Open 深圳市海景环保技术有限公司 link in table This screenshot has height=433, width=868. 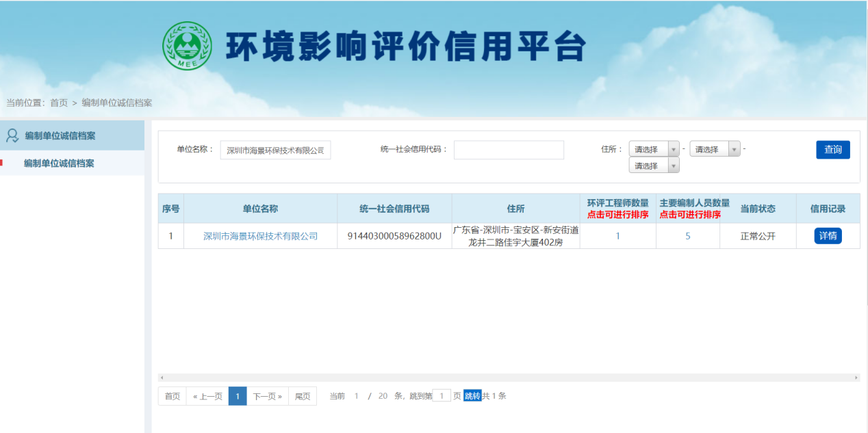click(x=260, y=236)
